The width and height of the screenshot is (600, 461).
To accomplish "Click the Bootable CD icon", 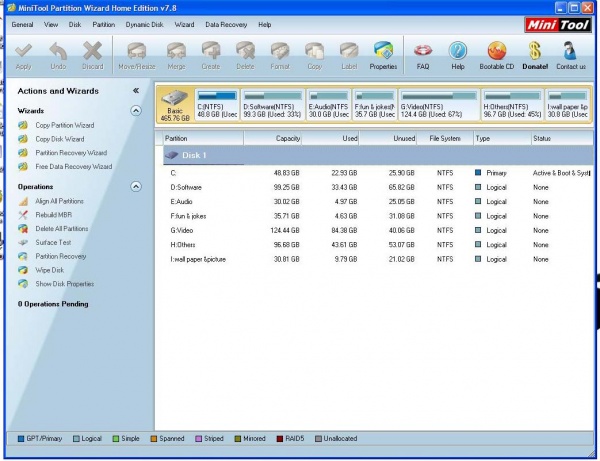I will tap(496, 51).
